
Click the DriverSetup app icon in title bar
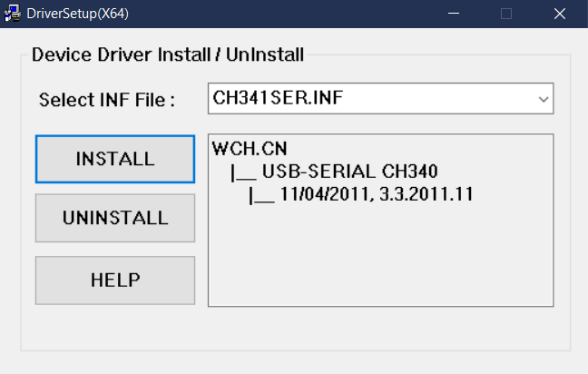coord(13,14)
